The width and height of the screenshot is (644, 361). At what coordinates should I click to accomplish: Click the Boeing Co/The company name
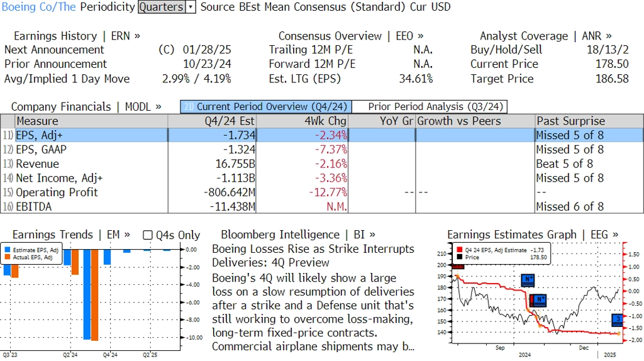click(39, 7)
